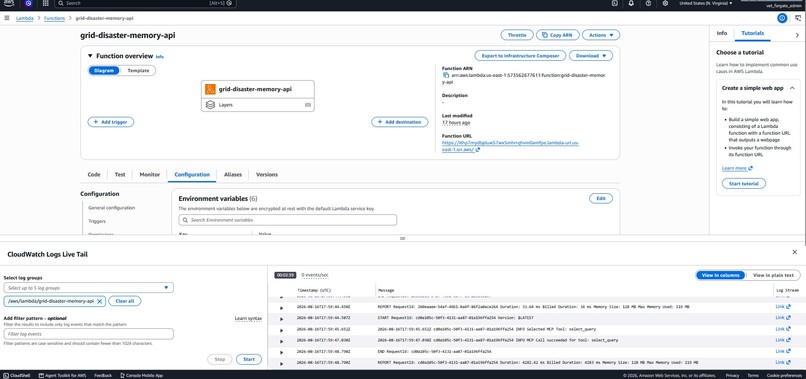Collapse the Create a simple web app section
806x379 pixels.
click(x=792, y=88)
